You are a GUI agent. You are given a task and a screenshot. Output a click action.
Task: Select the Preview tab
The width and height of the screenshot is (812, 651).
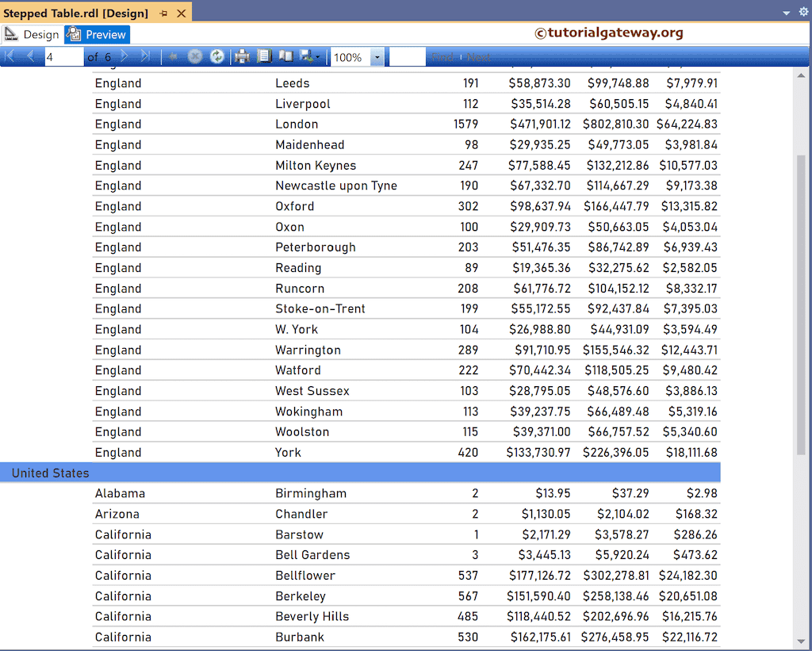(x=102, y=34)
